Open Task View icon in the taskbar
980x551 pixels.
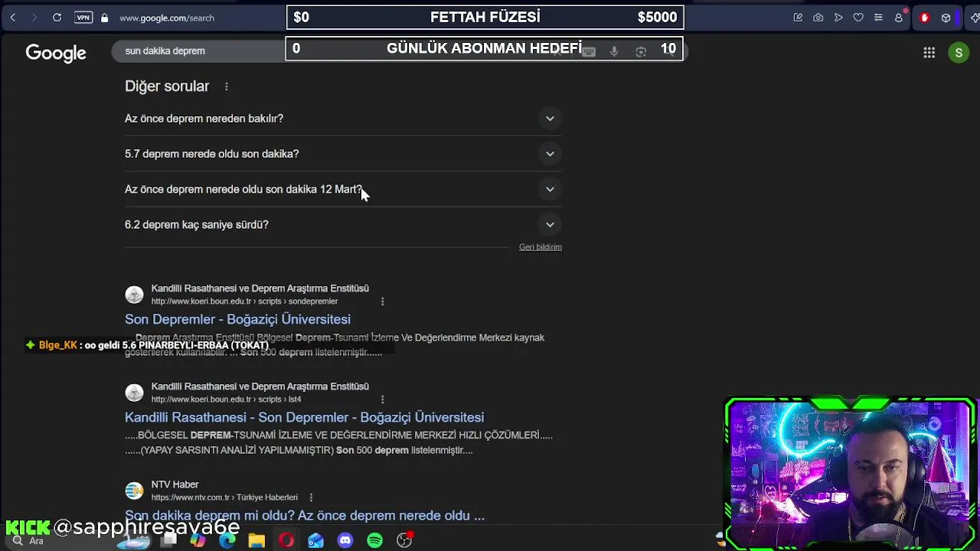(169, 541)
